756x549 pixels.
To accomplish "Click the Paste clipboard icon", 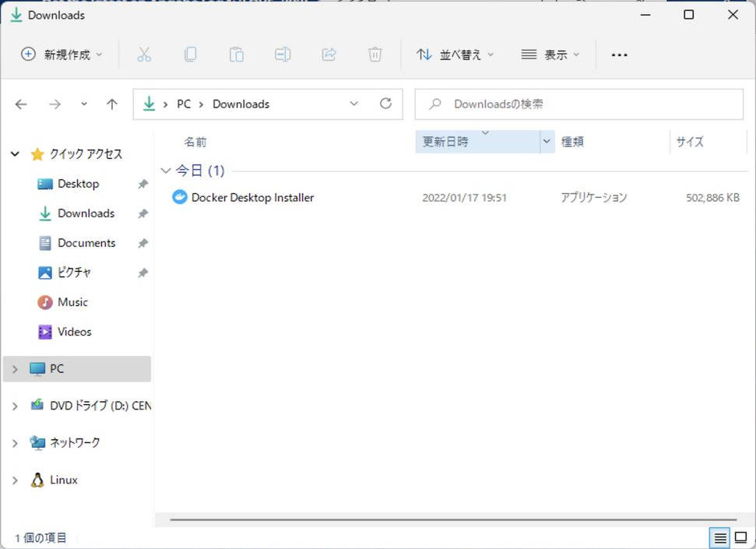I will (236, 55).
